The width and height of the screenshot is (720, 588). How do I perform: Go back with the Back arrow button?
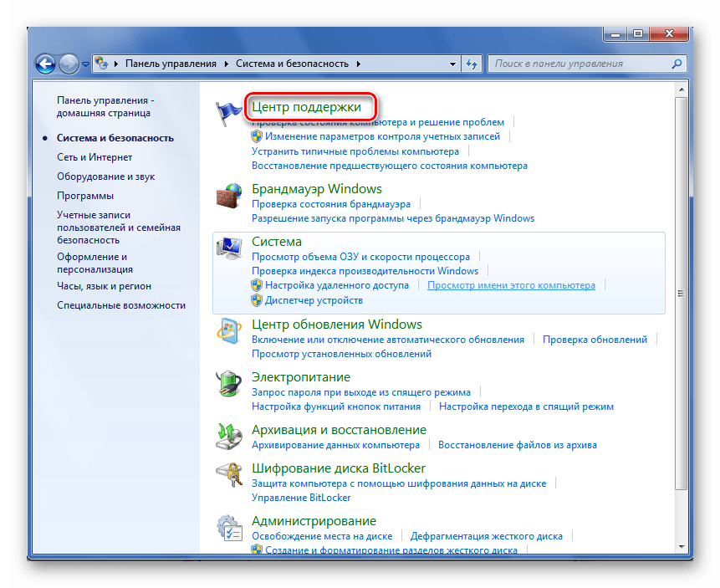click(45, 64)
